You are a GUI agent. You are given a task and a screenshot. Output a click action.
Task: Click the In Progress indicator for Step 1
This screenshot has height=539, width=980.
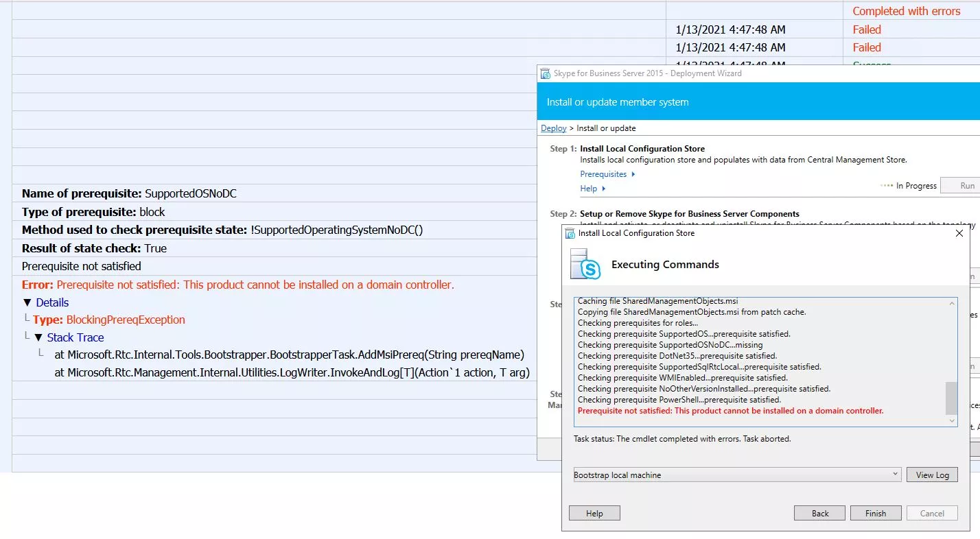pyautogui.click(x=909, y=186)
